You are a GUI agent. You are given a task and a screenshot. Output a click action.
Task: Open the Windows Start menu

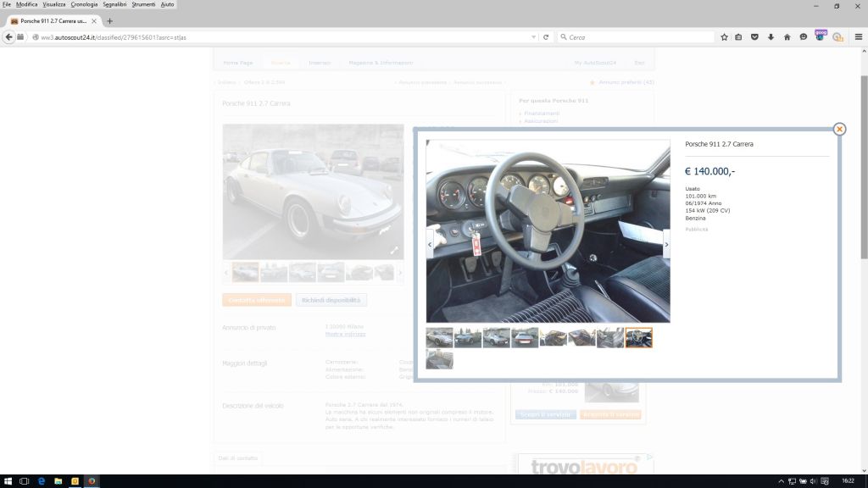click(x=8, y=481)
